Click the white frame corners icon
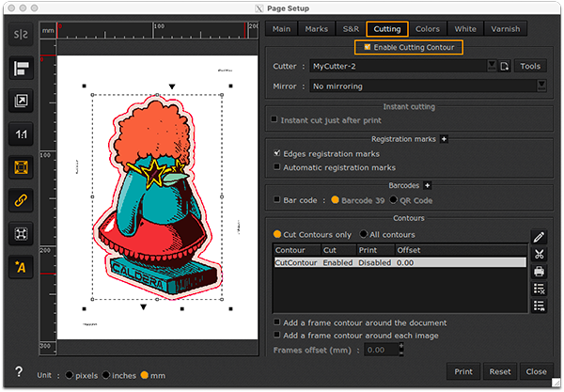This screenshot has width=564, height=392. [x=21, y=234]
